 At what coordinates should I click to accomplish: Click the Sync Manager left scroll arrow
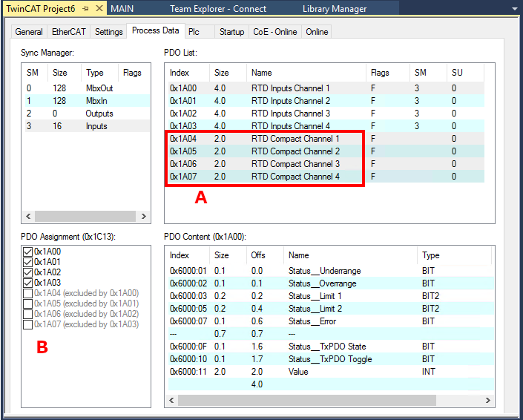(x=28, y=216)
